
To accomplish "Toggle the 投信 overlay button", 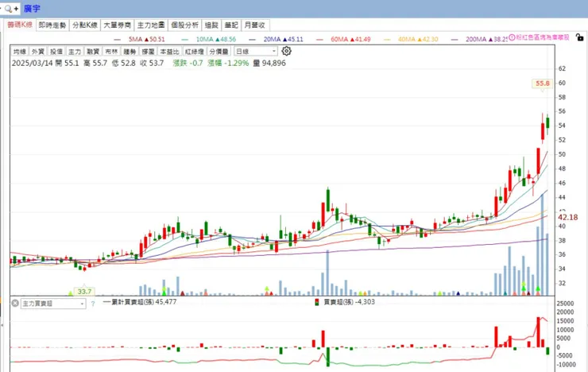I will pos(56,52).
